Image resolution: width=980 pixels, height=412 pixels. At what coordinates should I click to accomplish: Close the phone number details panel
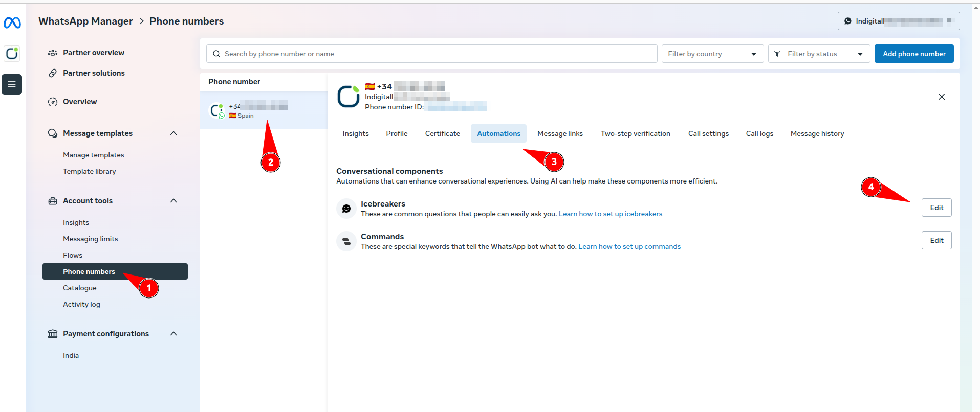click(942, 97)
